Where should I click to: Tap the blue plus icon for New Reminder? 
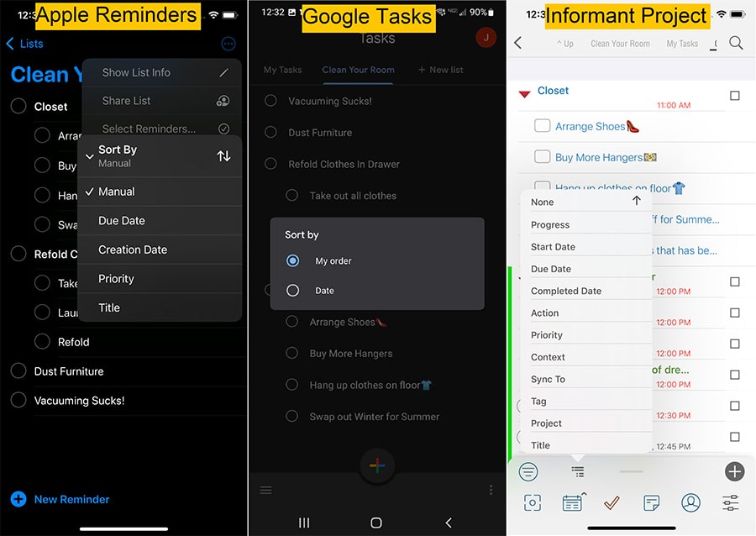click(x=18, y=499)
